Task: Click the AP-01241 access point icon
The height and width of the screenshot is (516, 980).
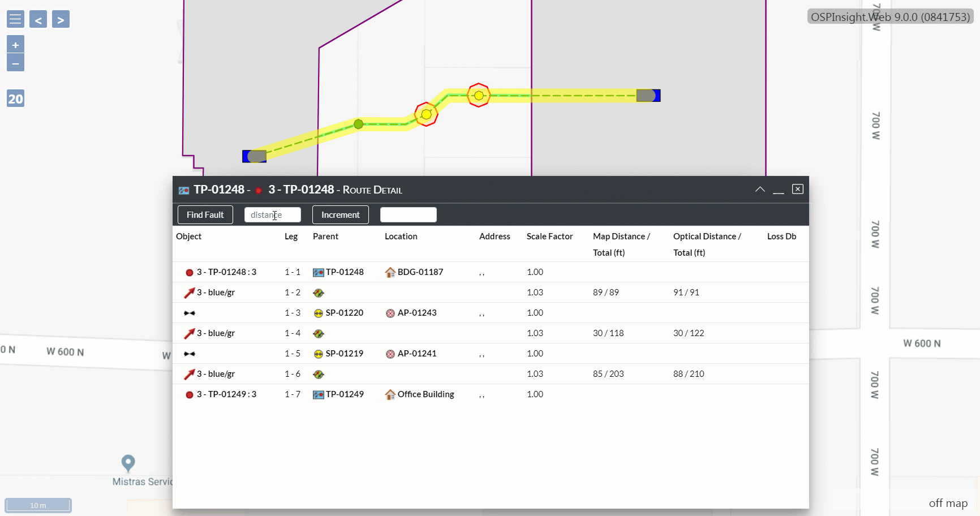Action: tap(390, 354)
